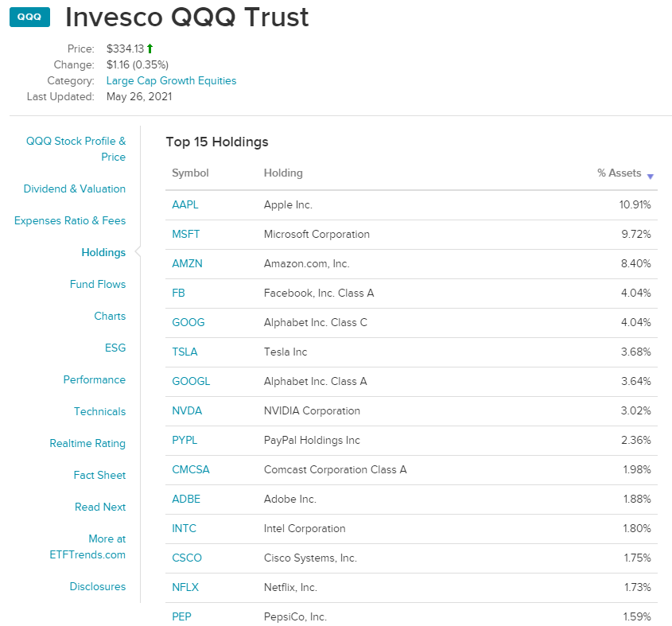Open the Technicals section

click(100, 411)
